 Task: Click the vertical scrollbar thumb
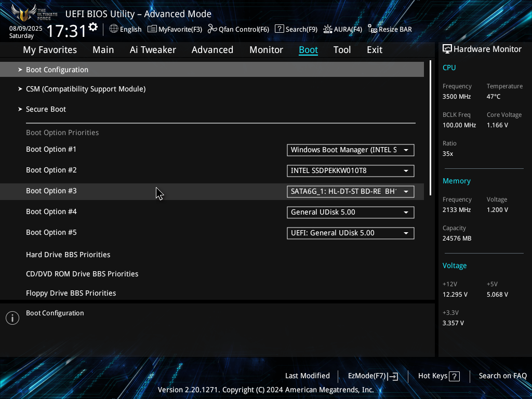coord(430,128)
